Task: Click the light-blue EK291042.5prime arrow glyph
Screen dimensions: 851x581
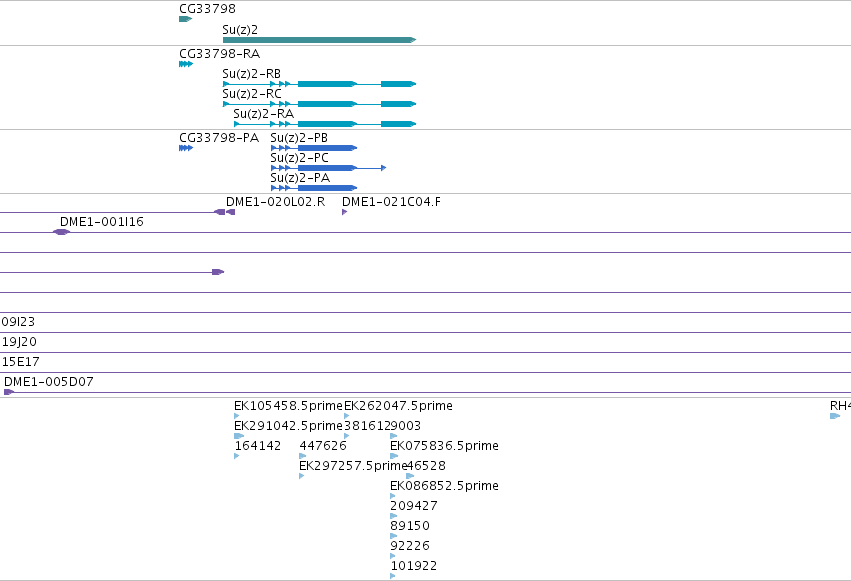Action: 239,436
